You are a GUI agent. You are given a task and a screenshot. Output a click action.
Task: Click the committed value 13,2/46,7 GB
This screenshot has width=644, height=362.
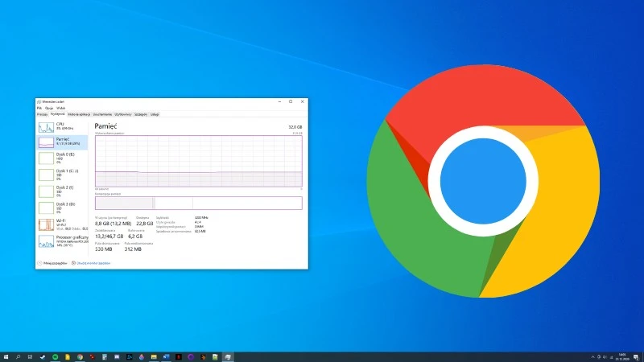[x=109, y=237]
